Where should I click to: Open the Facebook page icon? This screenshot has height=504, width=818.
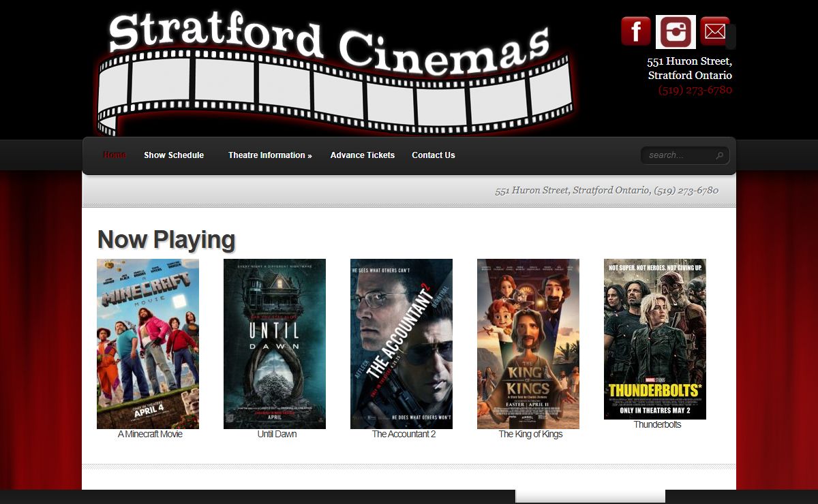(635, 31)
